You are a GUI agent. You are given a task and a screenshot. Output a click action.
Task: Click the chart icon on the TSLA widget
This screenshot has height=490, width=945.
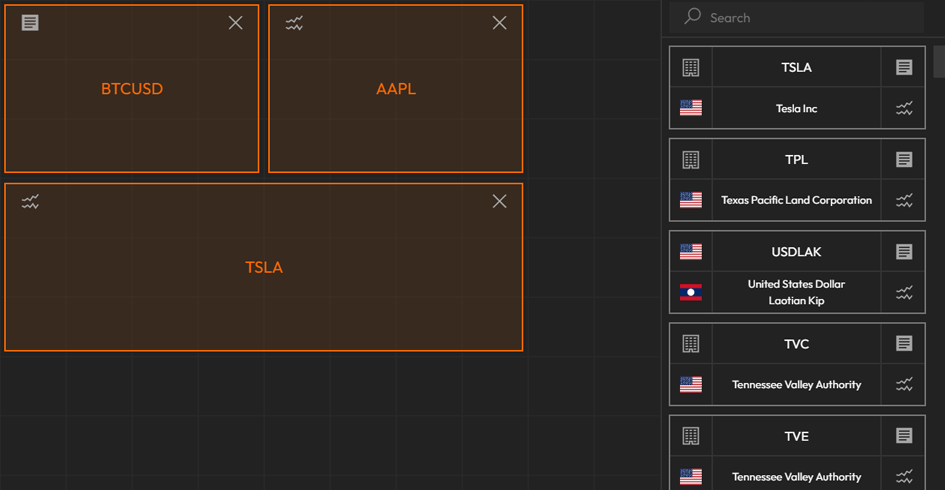point(30,202)
